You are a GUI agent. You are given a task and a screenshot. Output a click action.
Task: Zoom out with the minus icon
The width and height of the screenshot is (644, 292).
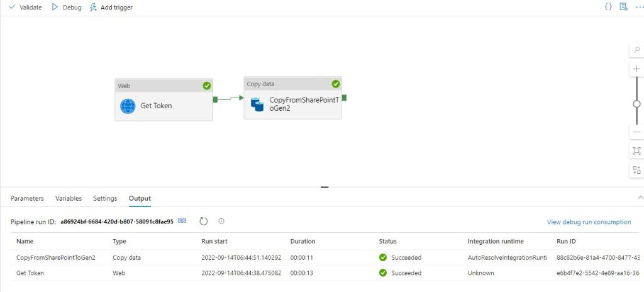click(636, 132)
